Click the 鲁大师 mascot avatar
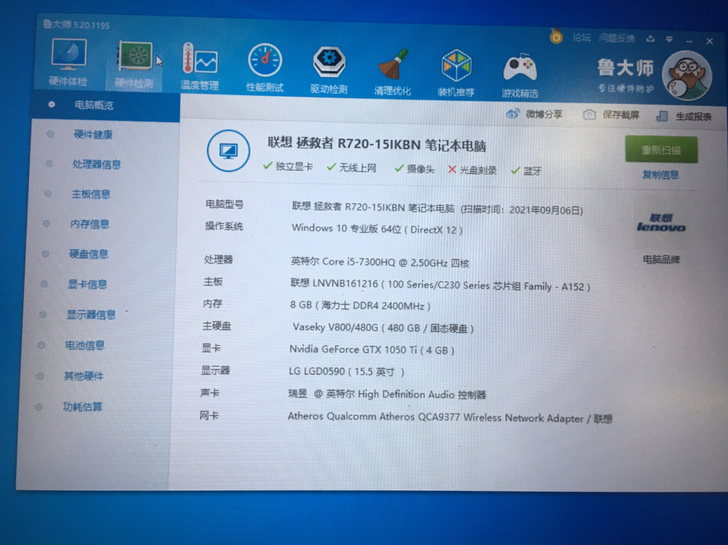This screenshot has height=545, width=728. point(687,76)
